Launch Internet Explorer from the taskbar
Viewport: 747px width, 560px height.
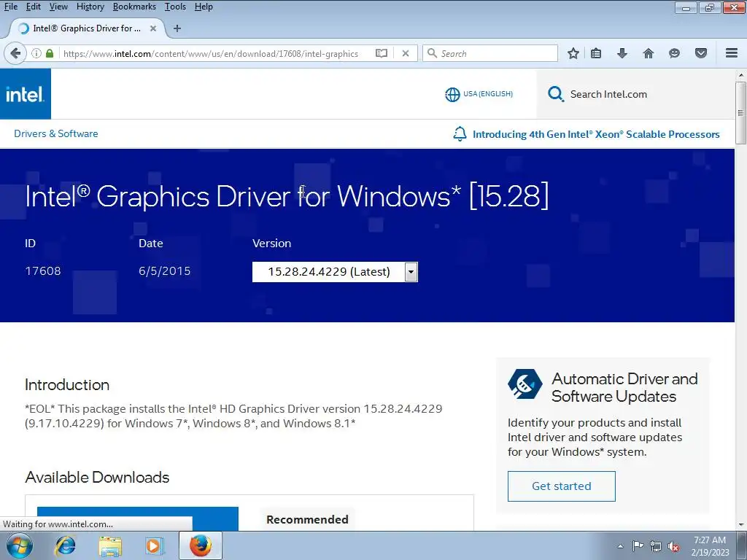pyautogui.click(x=65, y=545)
